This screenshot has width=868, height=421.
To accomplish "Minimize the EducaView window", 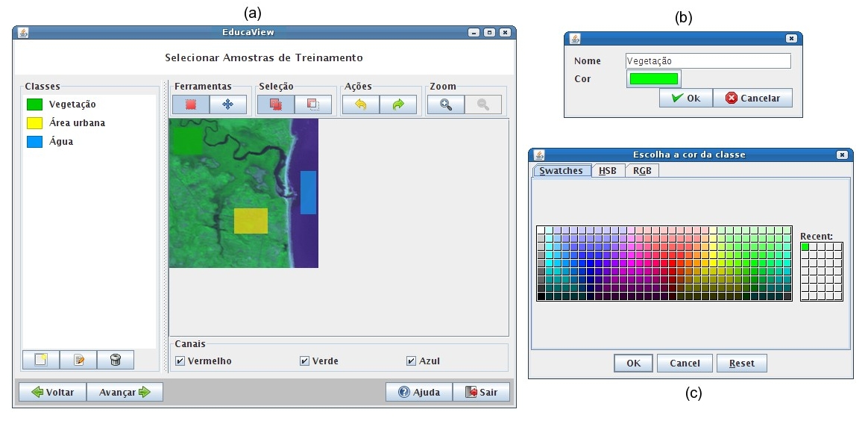I will point(474,33).
